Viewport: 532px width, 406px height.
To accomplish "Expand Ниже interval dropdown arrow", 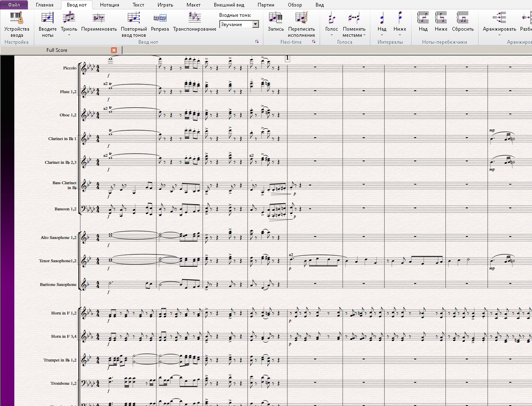I will [400, 35].
